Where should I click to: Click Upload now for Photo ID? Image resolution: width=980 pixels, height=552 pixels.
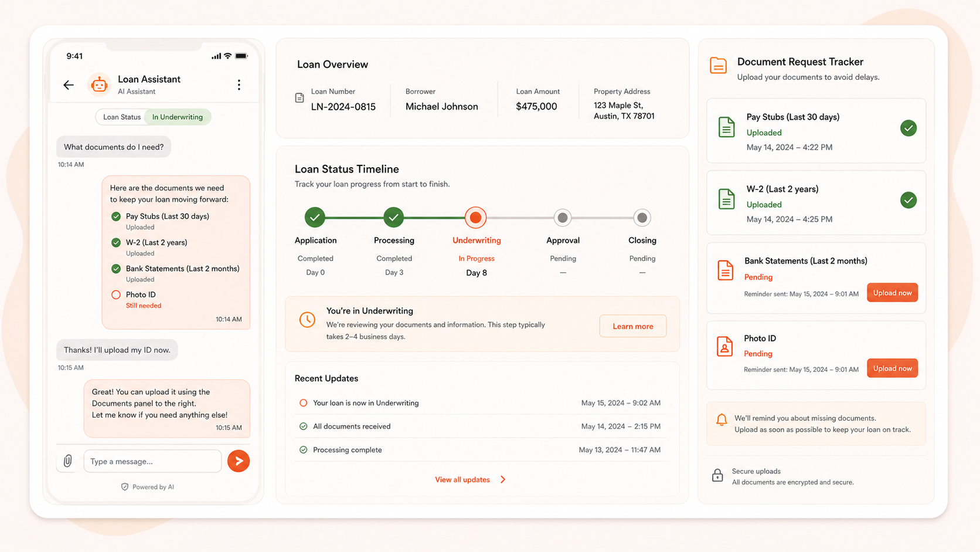(x=892, y=368)
